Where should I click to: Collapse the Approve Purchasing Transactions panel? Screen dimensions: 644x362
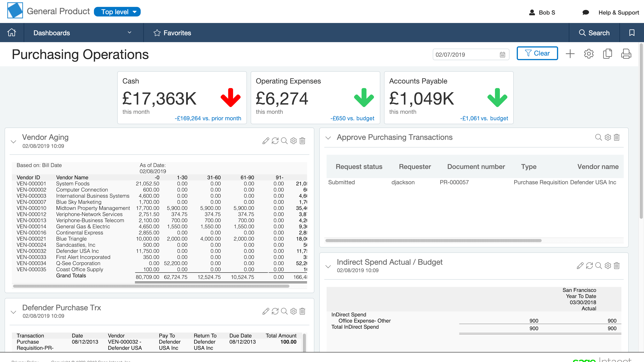click(328, 138)
